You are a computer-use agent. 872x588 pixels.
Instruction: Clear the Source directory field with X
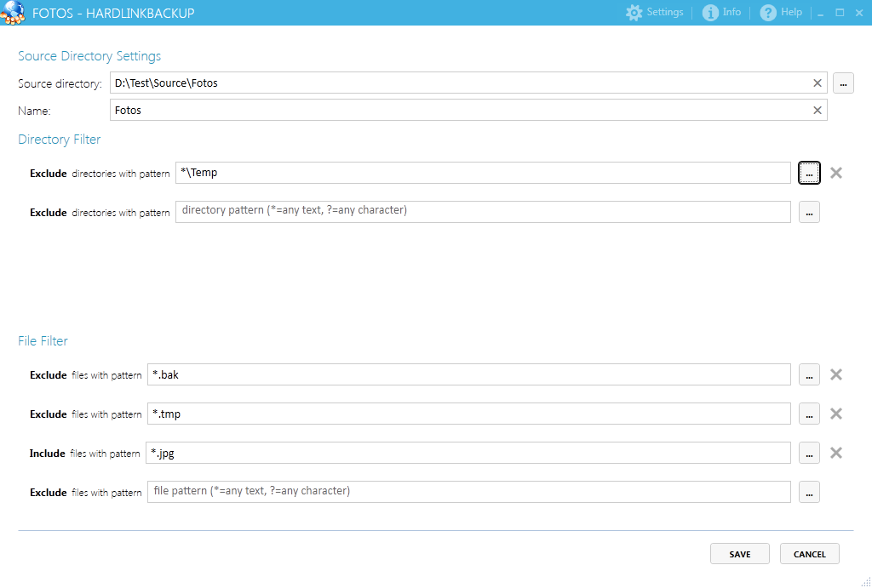(817, 83)
